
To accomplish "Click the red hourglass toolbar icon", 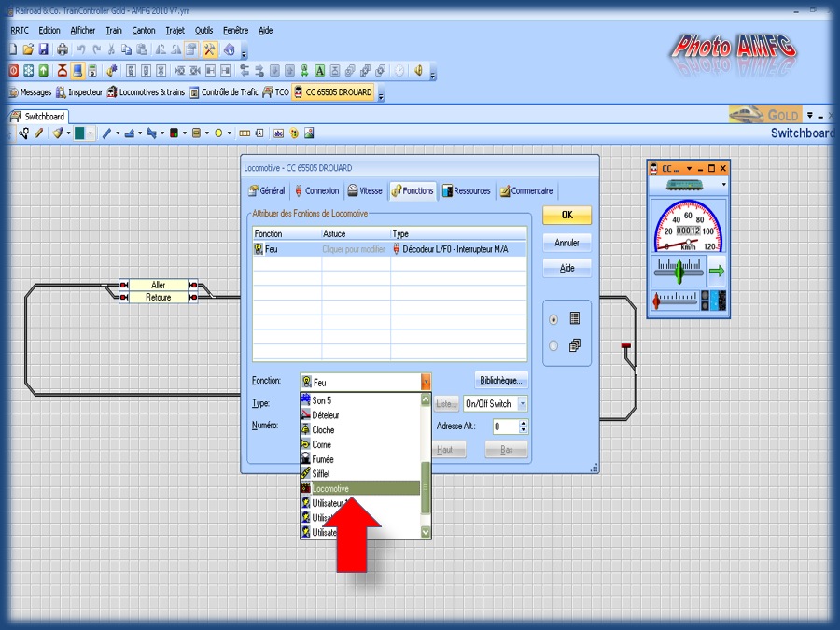I will click(x=63, y=70).
